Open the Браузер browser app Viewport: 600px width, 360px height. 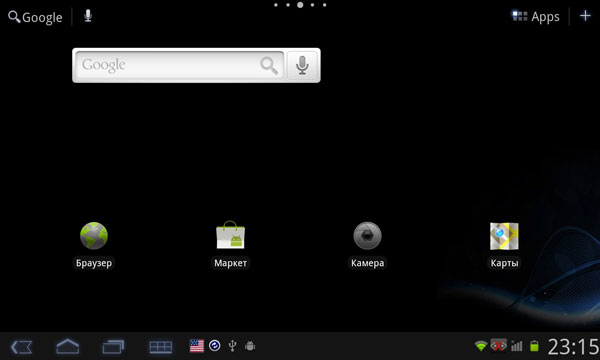coord(94,236)
